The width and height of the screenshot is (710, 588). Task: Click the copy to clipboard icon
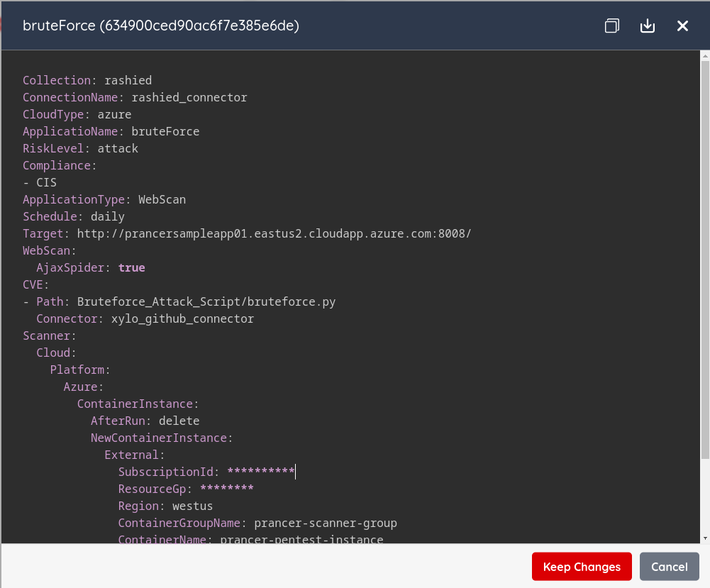pos(611,26)
